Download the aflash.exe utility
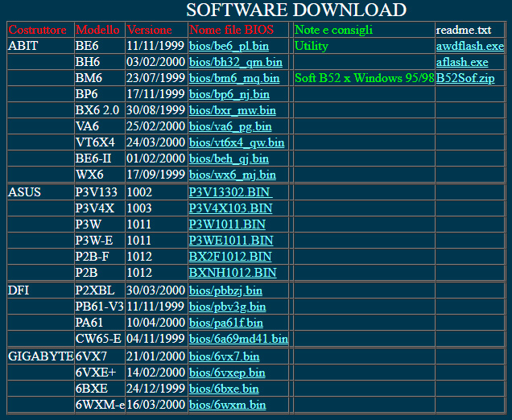512x420 pixels. click(462, 62)
